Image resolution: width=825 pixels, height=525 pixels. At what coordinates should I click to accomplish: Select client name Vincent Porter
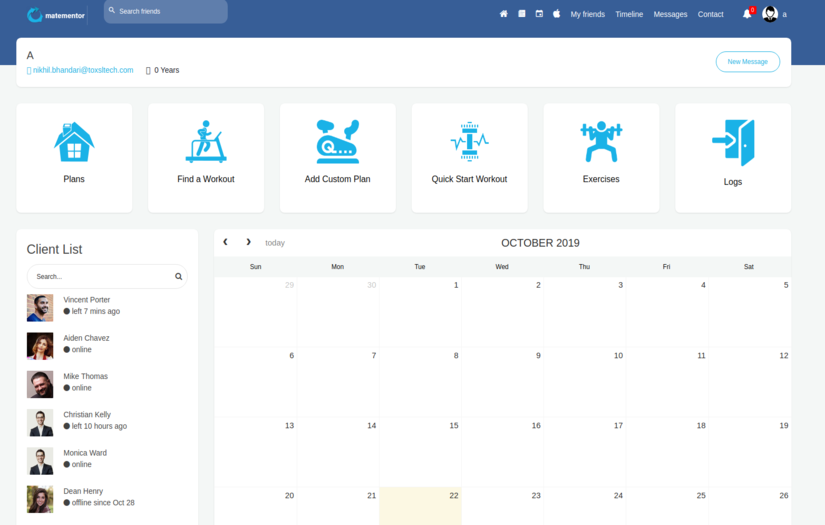pos(87,300)
